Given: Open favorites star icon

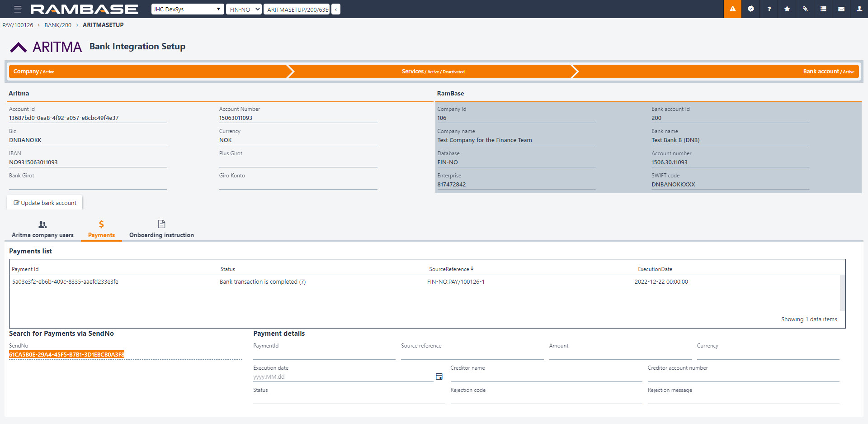Looking at the screenshot, I should pos(787,9).
